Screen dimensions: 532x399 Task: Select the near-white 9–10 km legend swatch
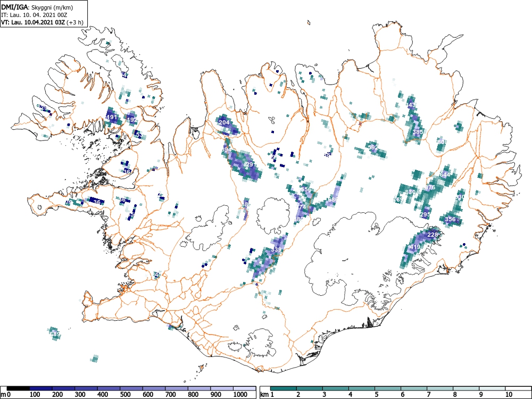[x=492, y=388]
